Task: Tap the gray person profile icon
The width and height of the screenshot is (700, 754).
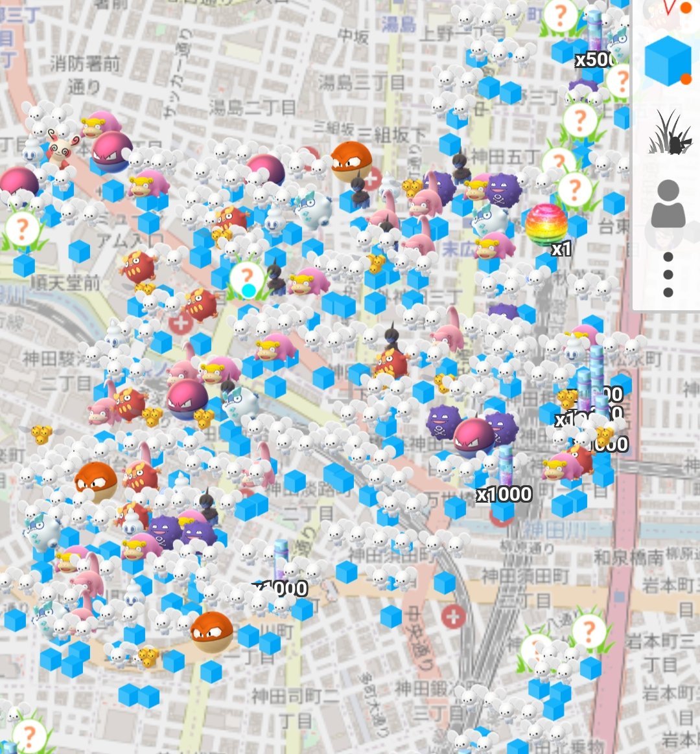Action: coord(668,204)
